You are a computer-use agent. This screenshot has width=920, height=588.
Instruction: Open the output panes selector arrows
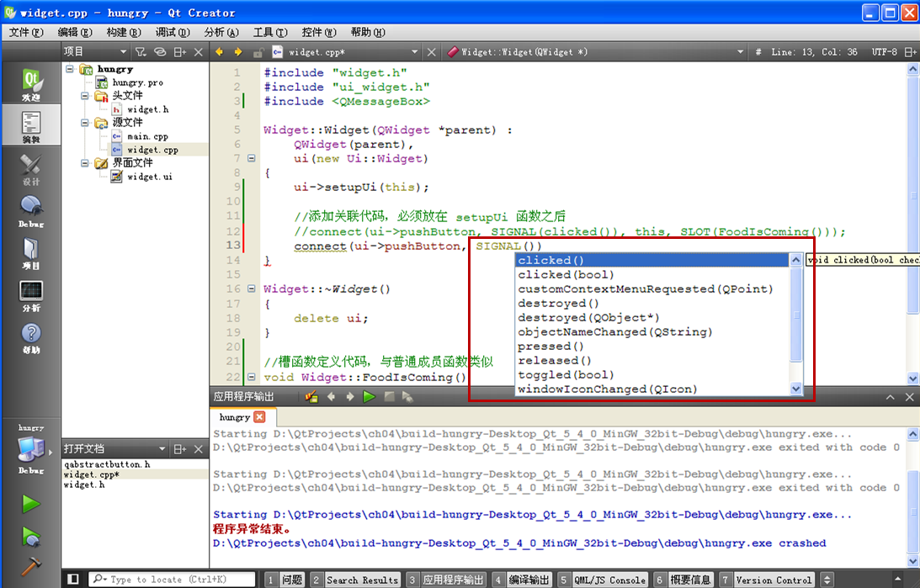tap(827, 580)
